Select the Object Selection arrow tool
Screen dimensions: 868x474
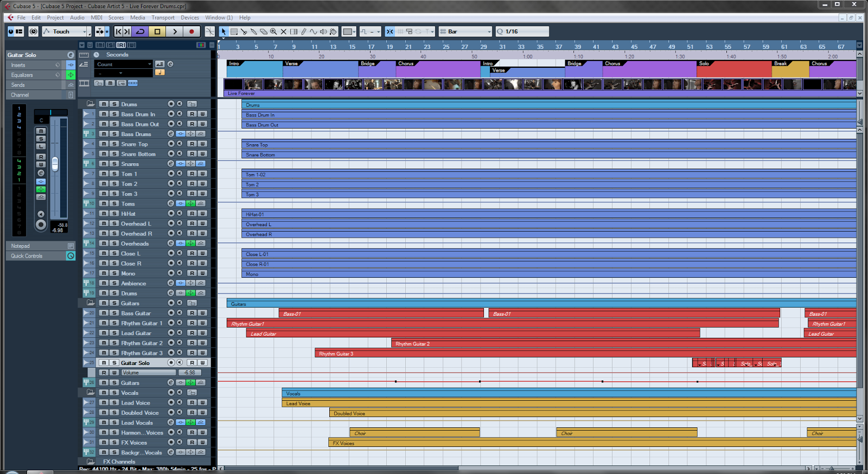[x=224, y=31]
